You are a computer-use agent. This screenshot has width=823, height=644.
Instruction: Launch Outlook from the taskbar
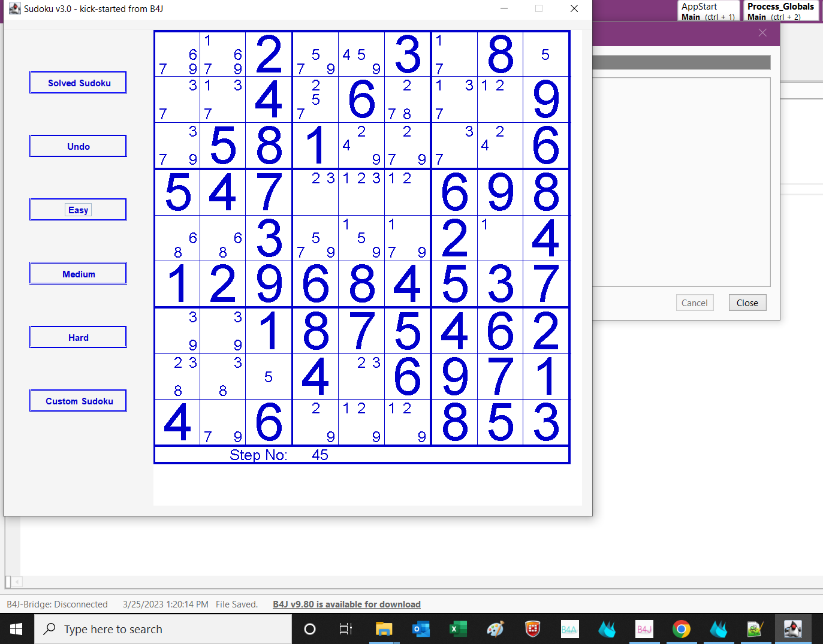(421, 629)
